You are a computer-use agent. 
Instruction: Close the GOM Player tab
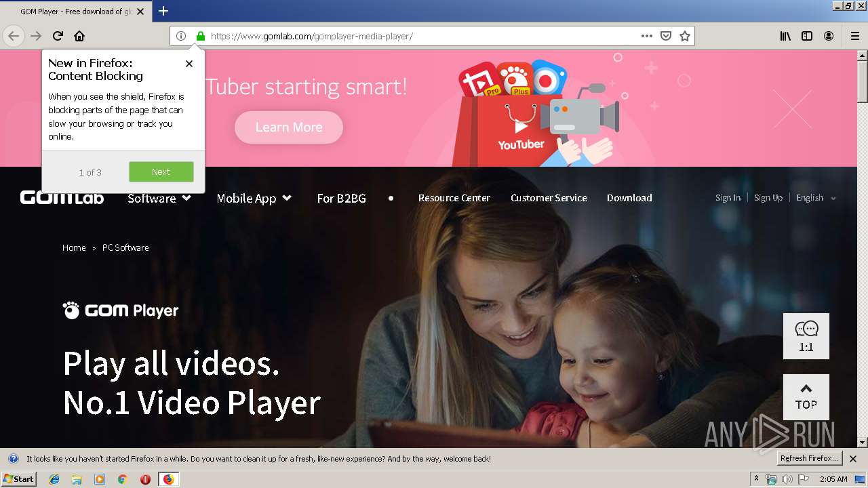140,12
